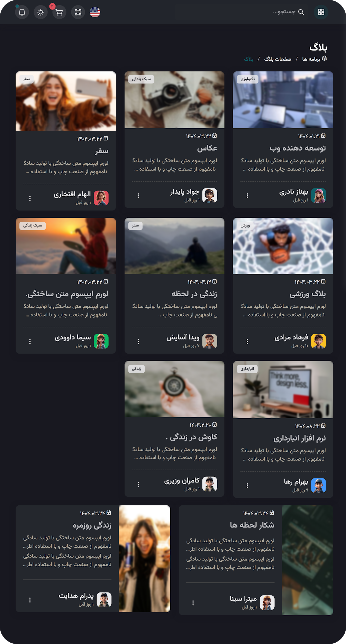This screenshot has height=644, width=346.
Task: Open the توسعه دهنده وب post title
Action: 298,148
